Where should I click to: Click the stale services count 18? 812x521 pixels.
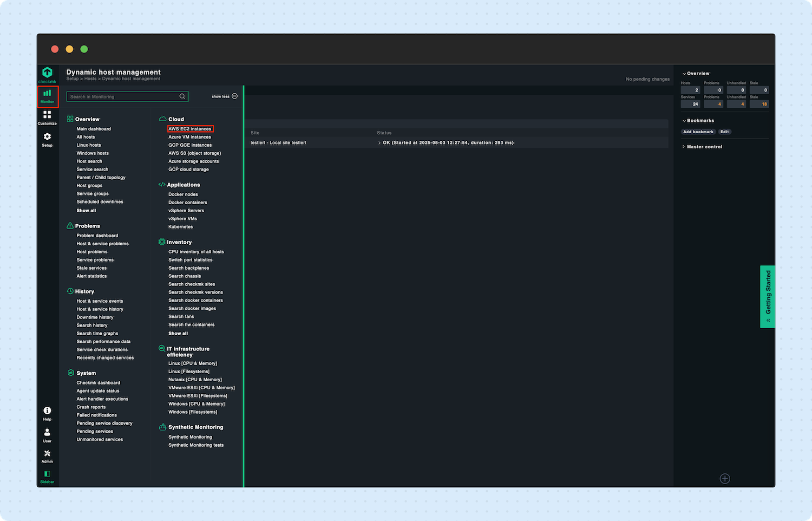tap(759, 104)
